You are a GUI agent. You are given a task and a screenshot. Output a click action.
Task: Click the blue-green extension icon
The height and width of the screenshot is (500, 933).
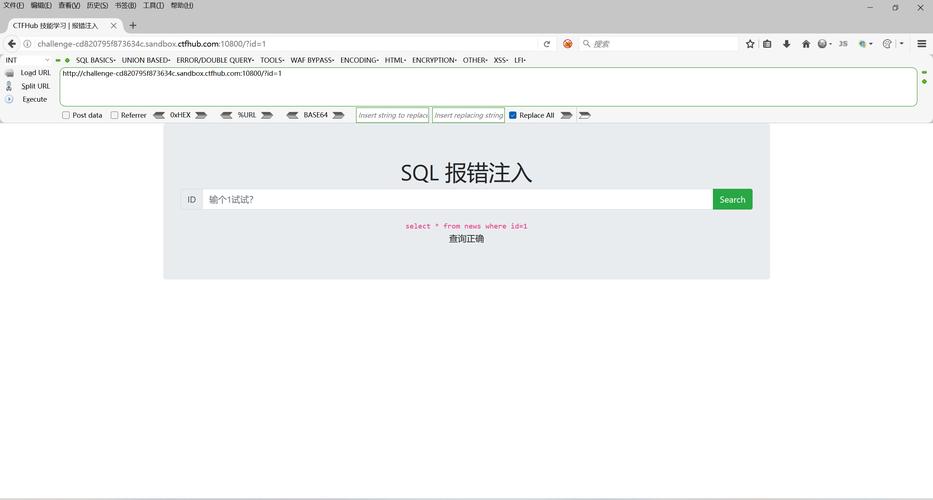(863, 43)
